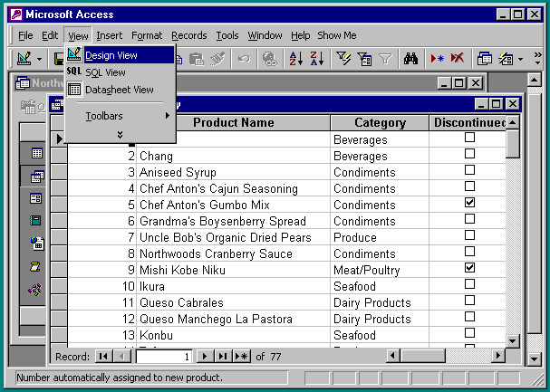
Task: Click the Microsoft Access key icon
Action: [x=16, y=14]
